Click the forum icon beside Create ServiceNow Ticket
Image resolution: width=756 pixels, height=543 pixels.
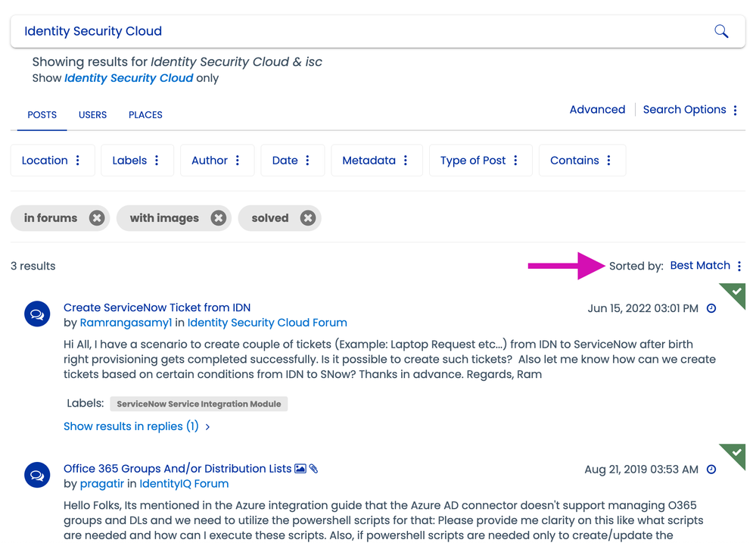click(x=36, y=314)
